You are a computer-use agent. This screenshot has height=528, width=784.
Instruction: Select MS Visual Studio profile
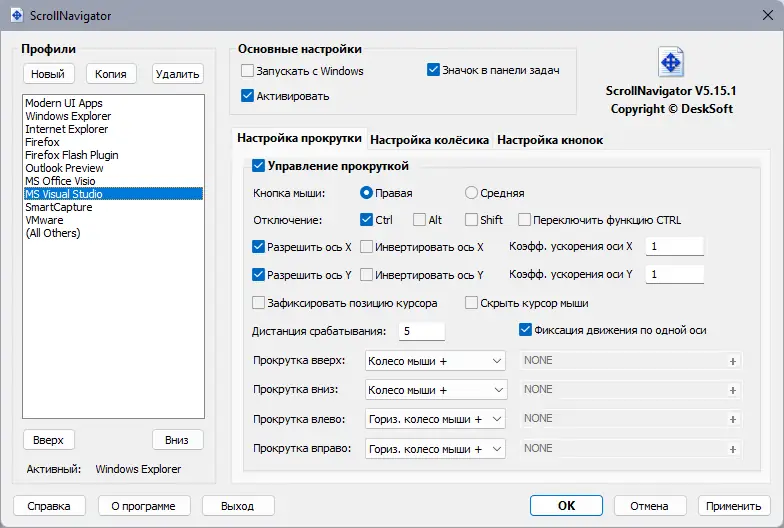[x=114, y=194]
